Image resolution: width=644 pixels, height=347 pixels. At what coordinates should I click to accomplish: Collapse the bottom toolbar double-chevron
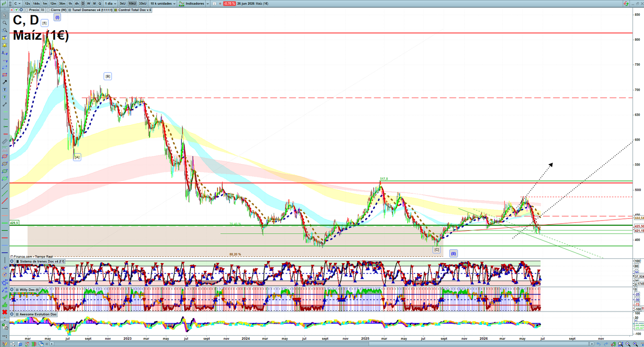click(47, 344)
